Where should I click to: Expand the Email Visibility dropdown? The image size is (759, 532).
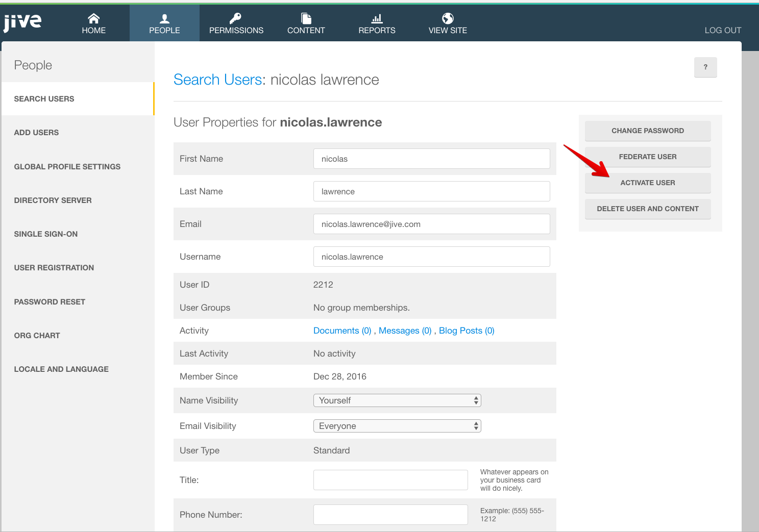(397, 426)
